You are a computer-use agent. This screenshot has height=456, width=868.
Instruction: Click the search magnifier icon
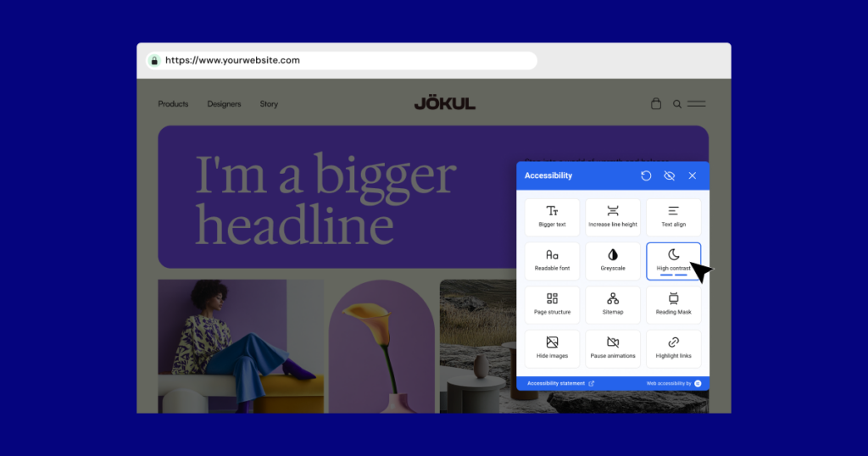click(x=677, y=104)
